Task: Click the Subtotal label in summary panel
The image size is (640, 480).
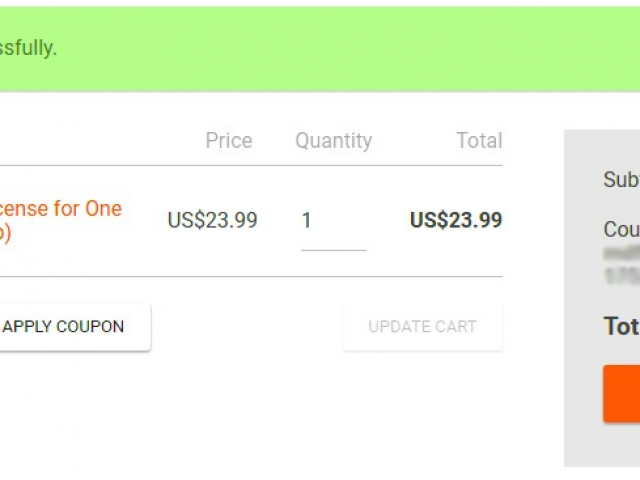Action: pyautogui.click(x=622, y=180)
